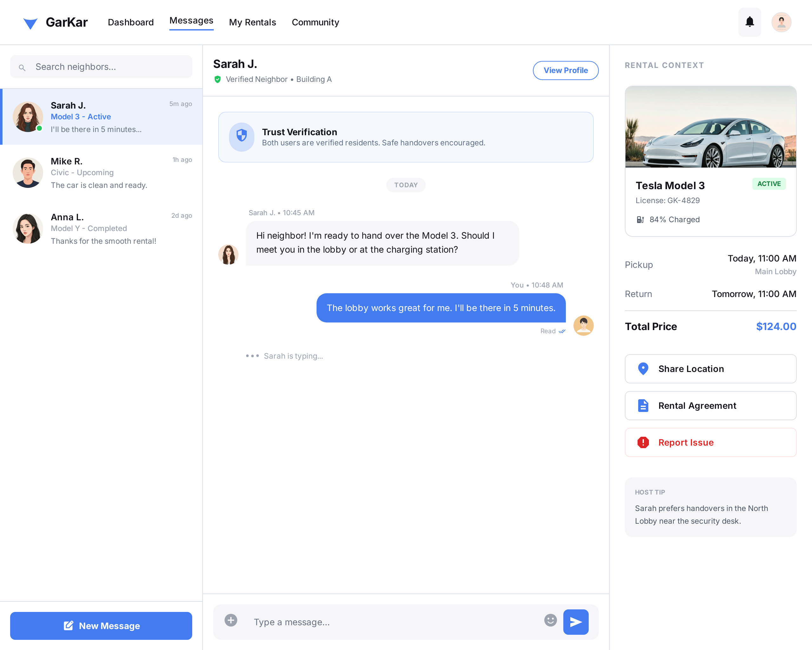The height and width of the screenshot is (650, 812).
Task: Send the message with arrow button
Action: 575,622
